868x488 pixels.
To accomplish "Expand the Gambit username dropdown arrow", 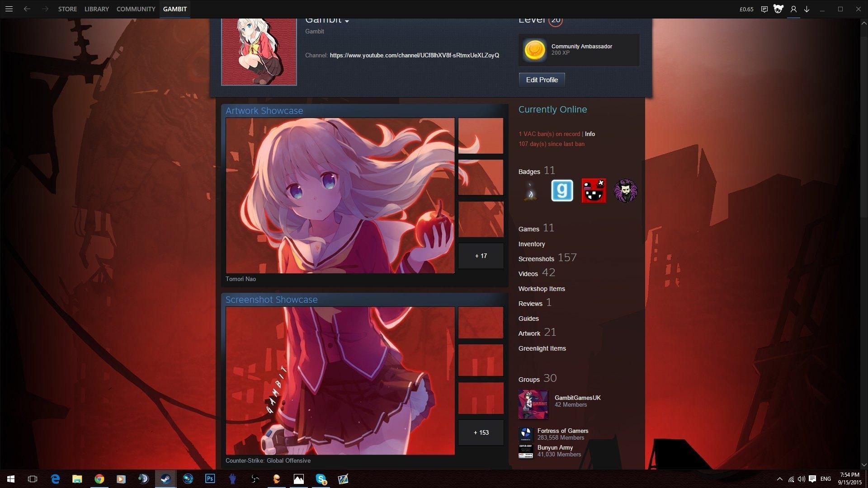I will coord(347,21).
